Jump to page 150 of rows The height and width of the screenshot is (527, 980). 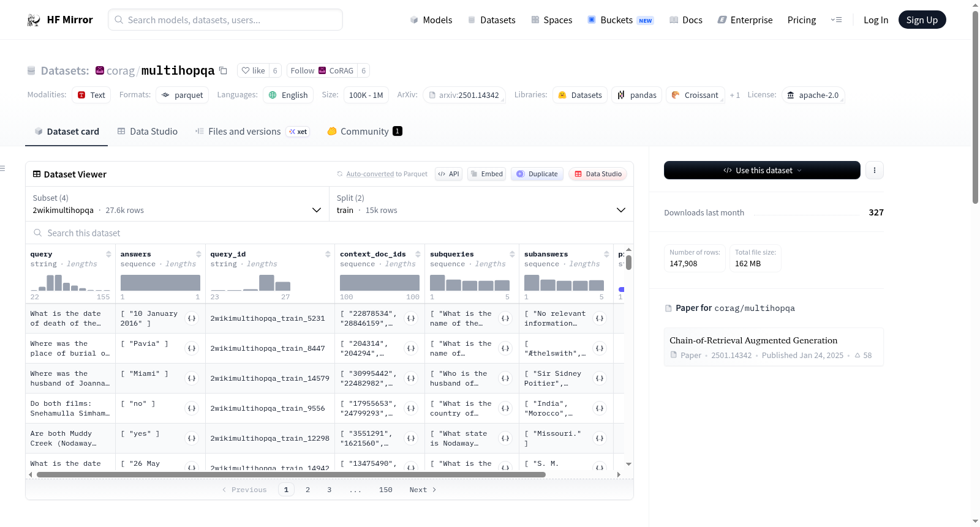(386, 490)
